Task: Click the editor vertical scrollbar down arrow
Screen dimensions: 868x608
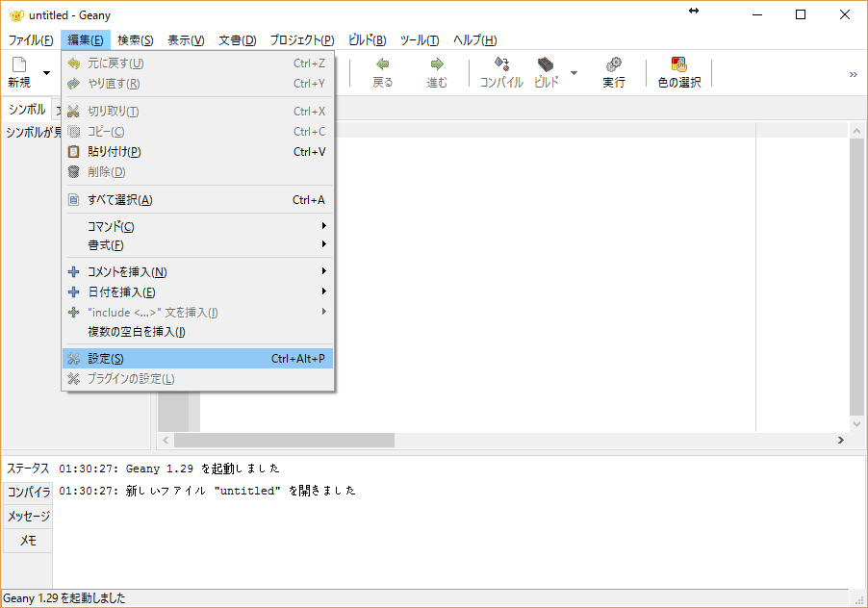Action: [x=856, y=424]
